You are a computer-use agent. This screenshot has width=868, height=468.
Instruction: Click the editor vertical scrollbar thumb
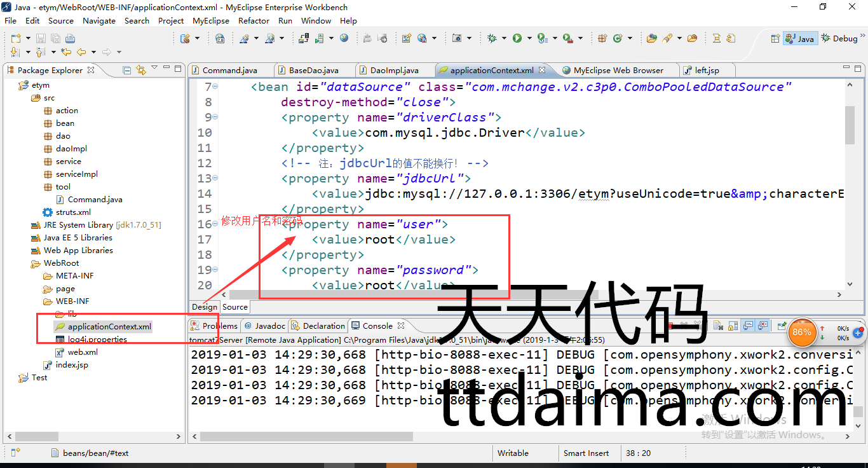[850, 125]
